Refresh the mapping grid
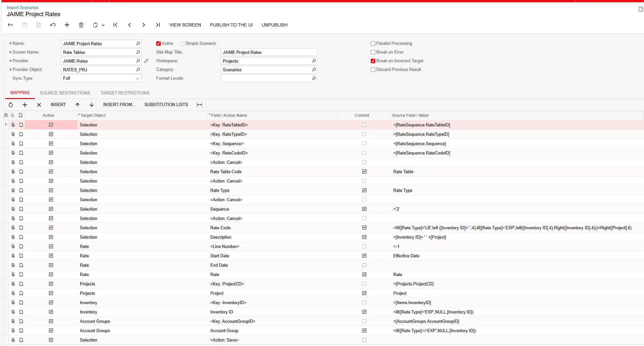This screenshot has height=346, width=644. point(11,105)
